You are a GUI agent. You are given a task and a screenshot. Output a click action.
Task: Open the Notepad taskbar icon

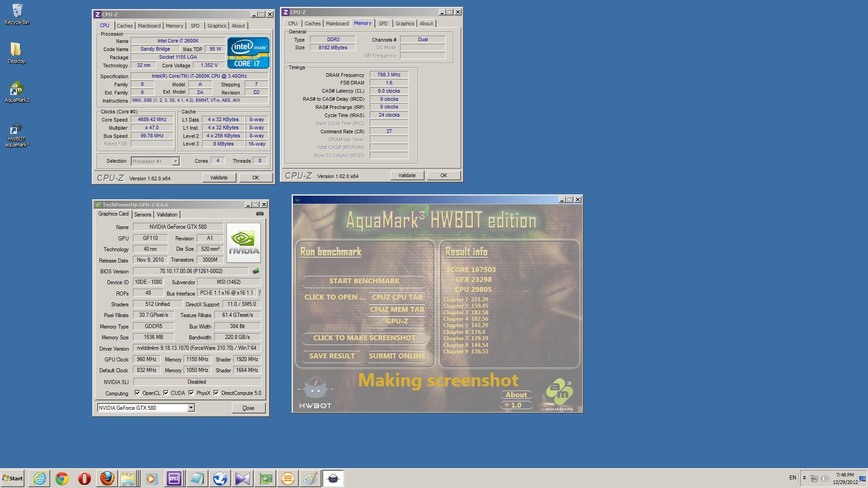point(197,479)
